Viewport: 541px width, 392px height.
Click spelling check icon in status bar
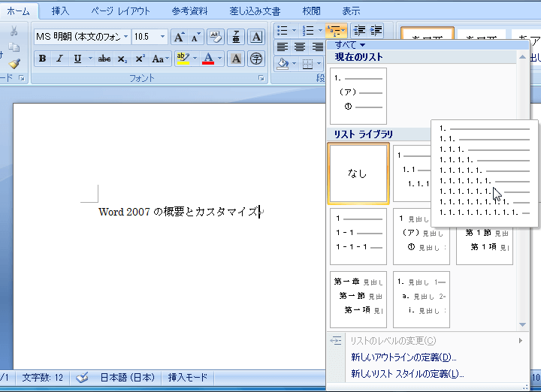(82, 378)
